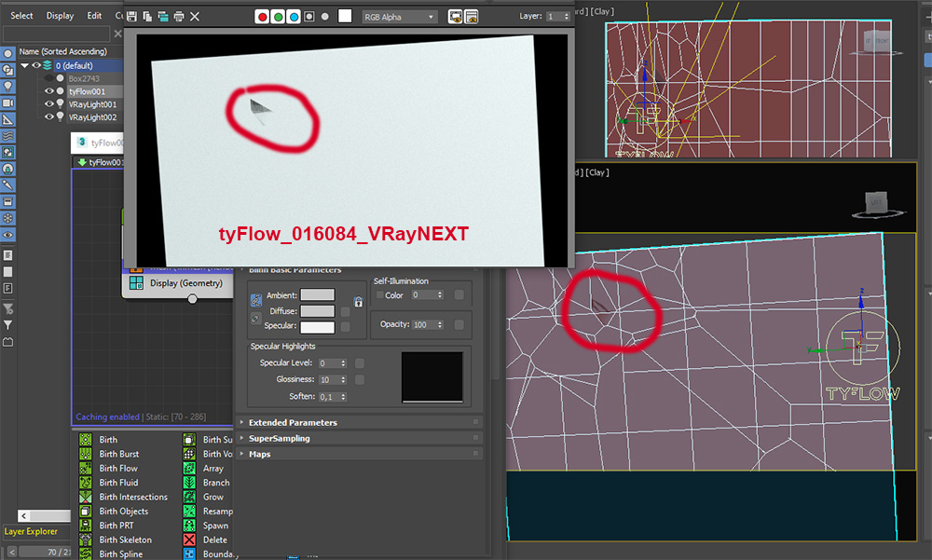932x560 pixels.
Task: Toggle the green channel button
Action: (278, 17)
